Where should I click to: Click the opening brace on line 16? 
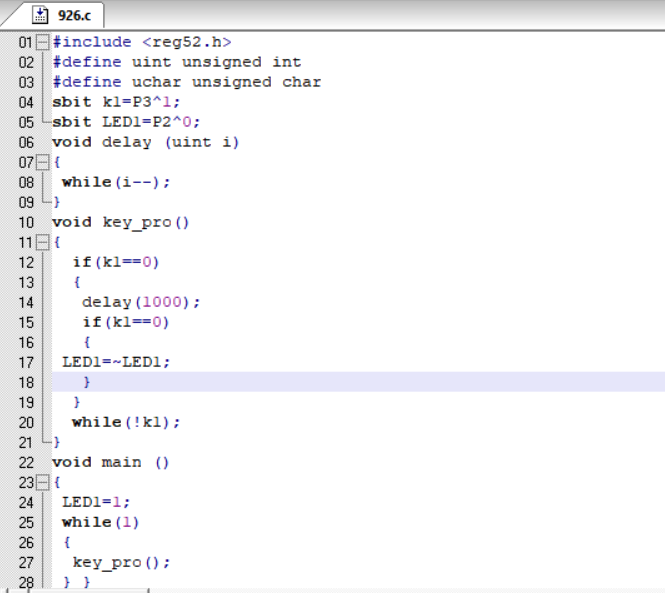pyautogui.click(x=87, y=342)
